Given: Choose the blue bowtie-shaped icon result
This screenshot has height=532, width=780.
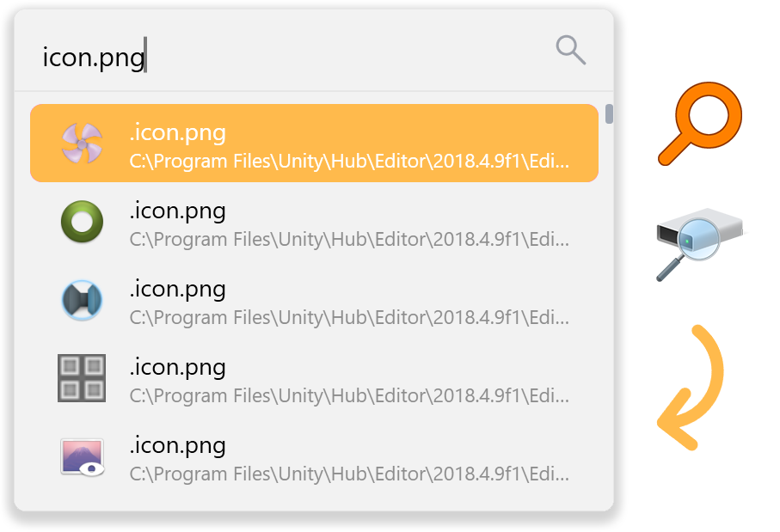Looking at the screenshot, I should pyautogui.click(x=82, y=300).
